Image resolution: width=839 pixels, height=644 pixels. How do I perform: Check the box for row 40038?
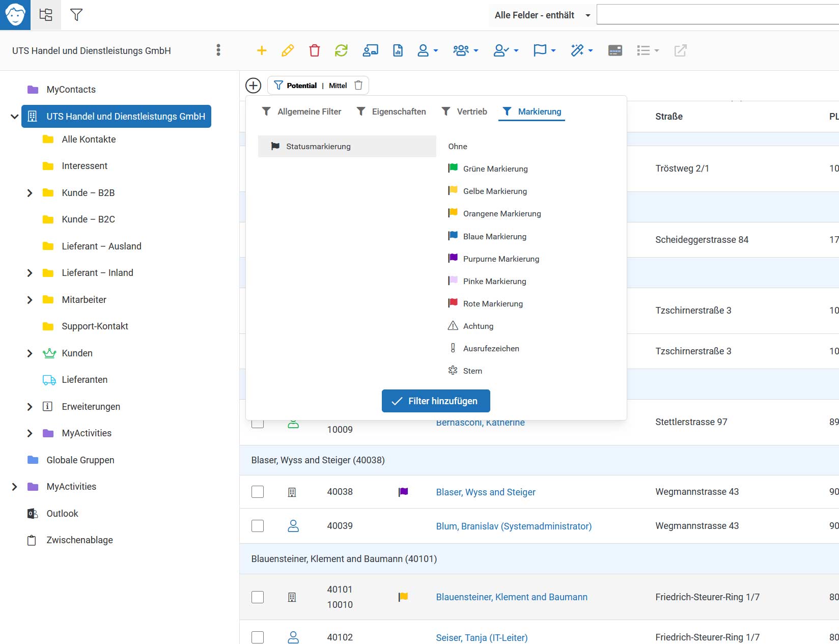click(258, 492)
